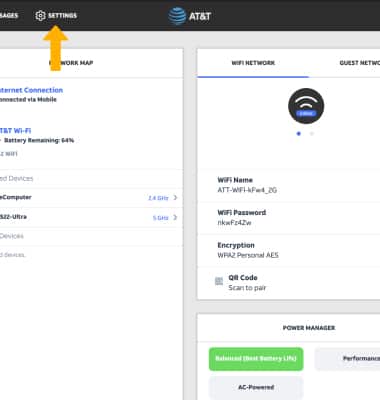Select the second carousel dot

tap(312, 134)
